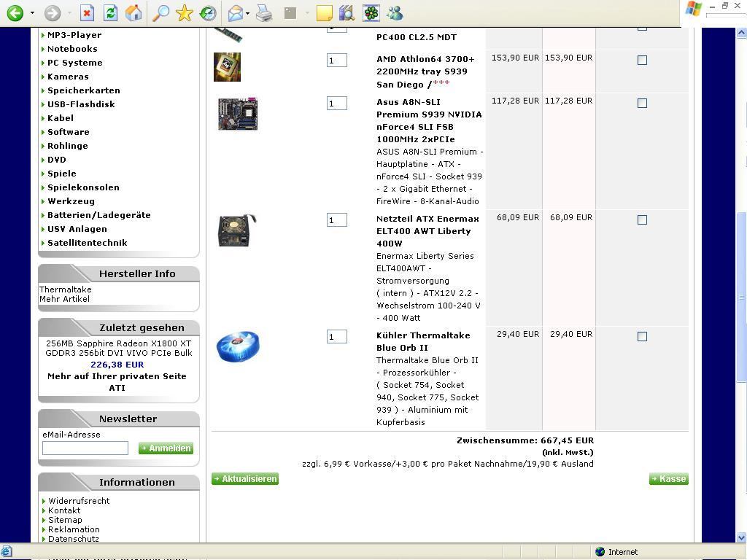This screenshot has height=560, width=747.
Task: Open the AMD Athlon64 processor thumbnail
Action: [228, 67]
